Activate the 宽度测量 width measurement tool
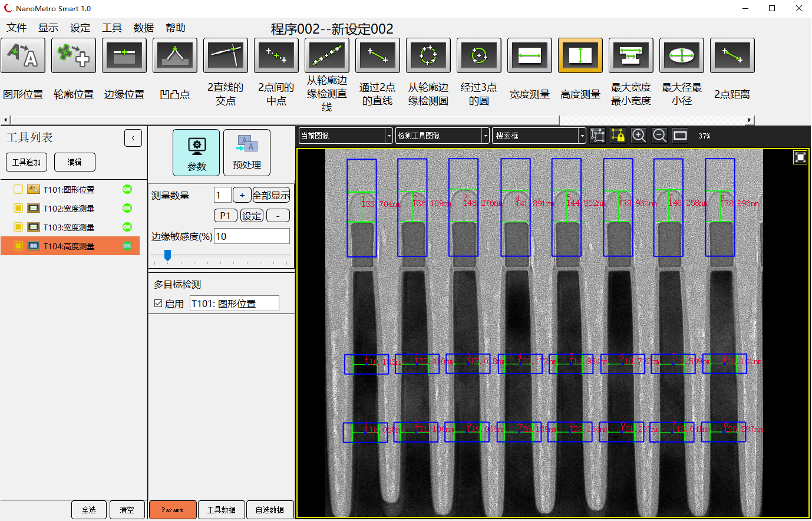This screenshot has height=521, width=812. pos(530,56)
